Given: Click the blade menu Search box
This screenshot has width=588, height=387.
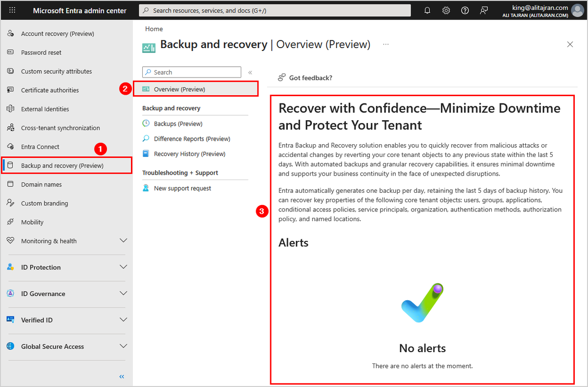Looking at the screenshot, I should point(192,72).
